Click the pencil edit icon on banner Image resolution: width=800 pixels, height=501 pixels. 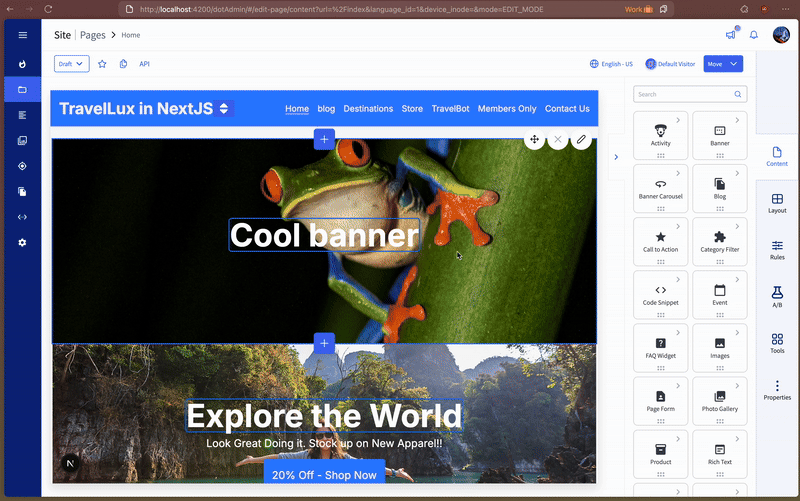coord(581,140)
